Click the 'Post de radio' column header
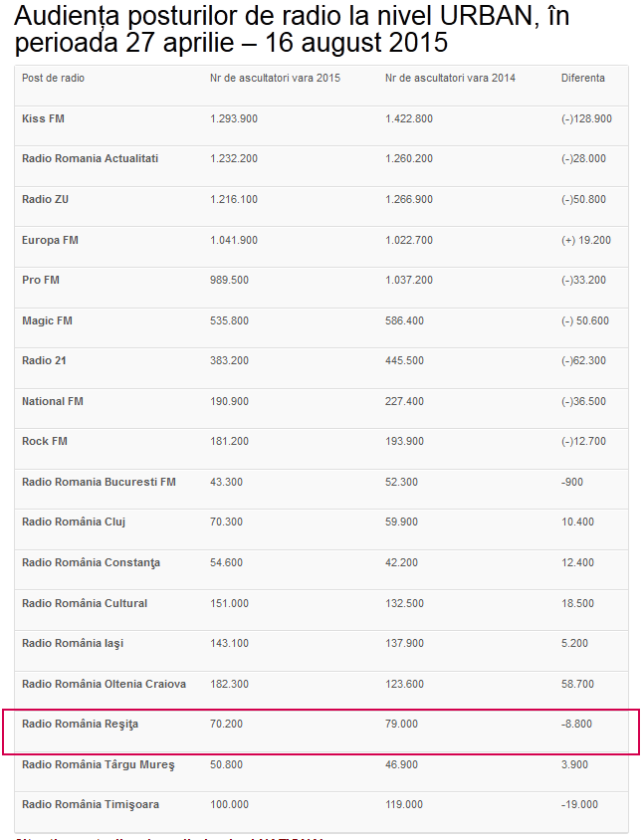This screenshot has height=840, width=644. [51, 78]
